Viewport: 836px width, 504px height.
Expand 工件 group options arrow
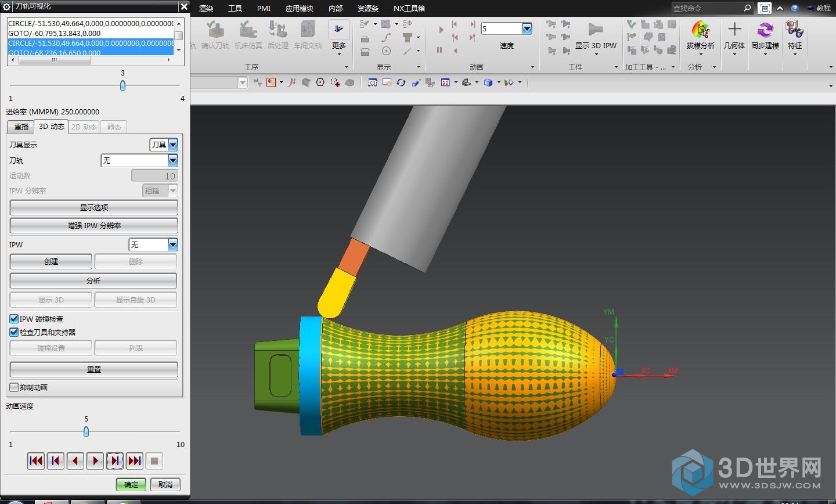click(616, 67)
